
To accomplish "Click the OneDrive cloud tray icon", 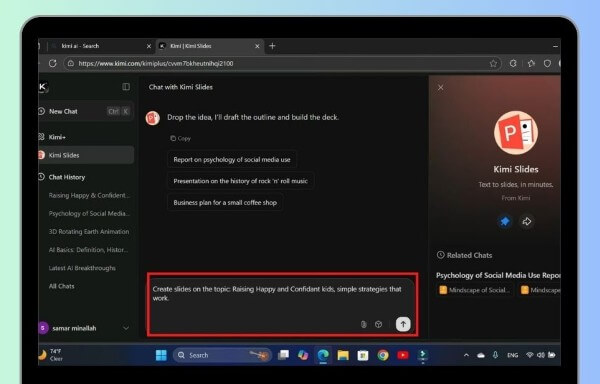I will click(481, 355).
